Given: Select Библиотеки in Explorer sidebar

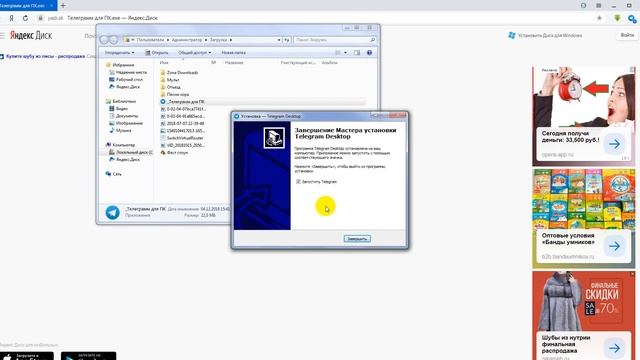Looking at the screenshot, I should [x=121, y=101].
